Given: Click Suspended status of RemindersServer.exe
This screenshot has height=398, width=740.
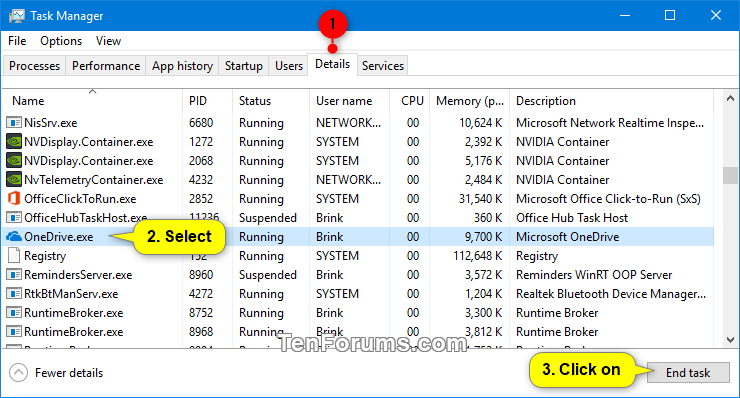Looking at the screenshot, I should tap(268, 275).
